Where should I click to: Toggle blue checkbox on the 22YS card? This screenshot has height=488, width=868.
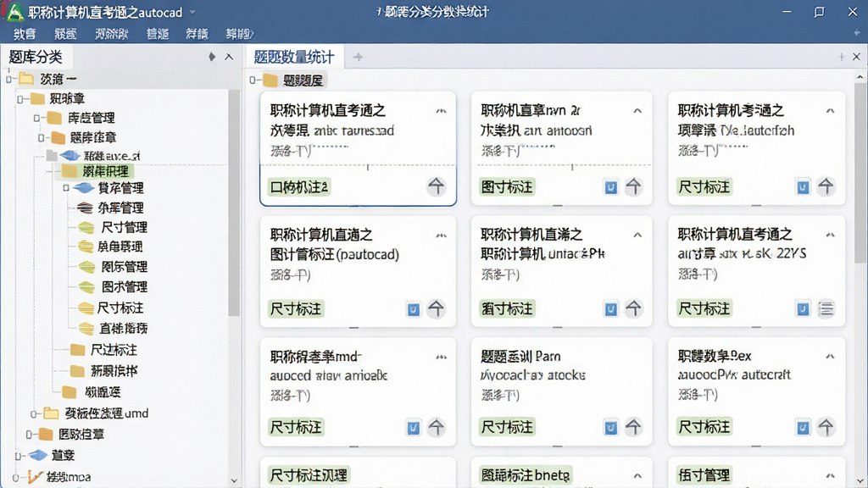pos(803,308)
